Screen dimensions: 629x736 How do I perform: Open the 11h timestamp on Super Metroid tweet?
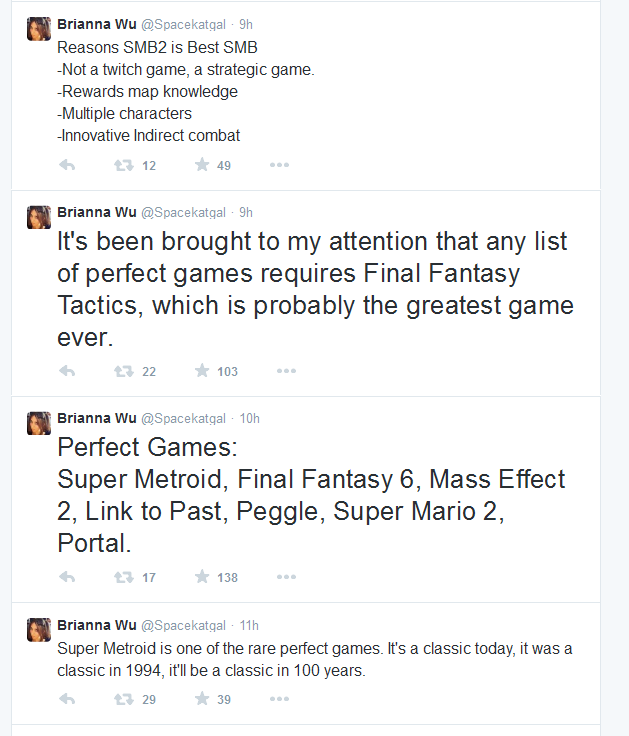249,625
